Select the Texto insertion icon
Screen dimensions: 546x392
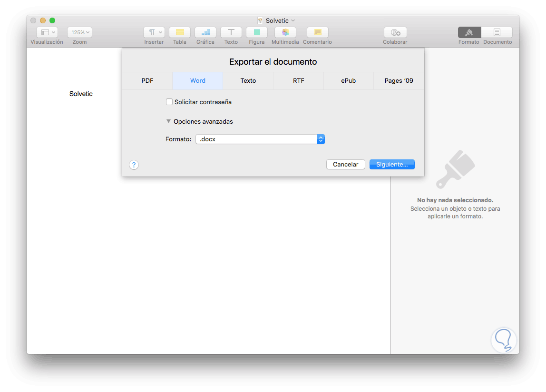pyautogui.click(x=231, y=32)
